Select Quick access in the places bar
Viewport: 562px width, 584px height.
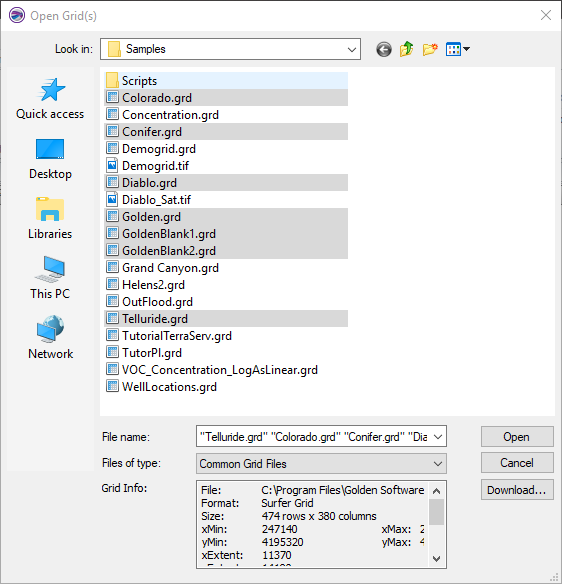(50, 99)
